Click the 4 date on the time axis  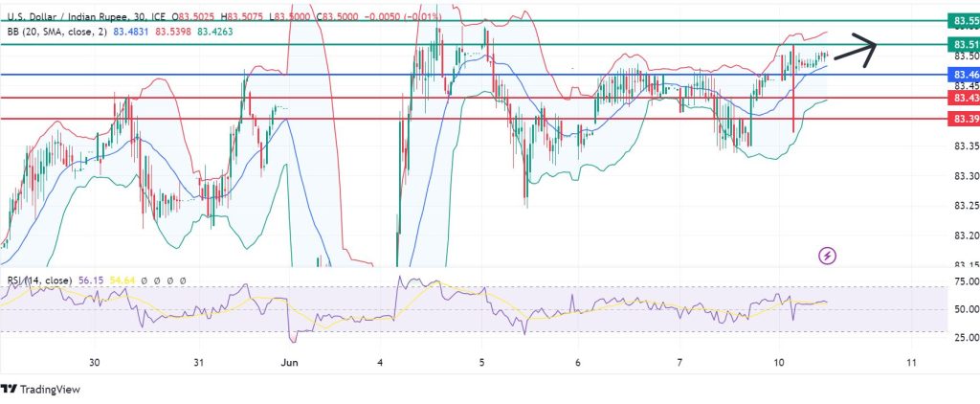(x=381, y=362)
